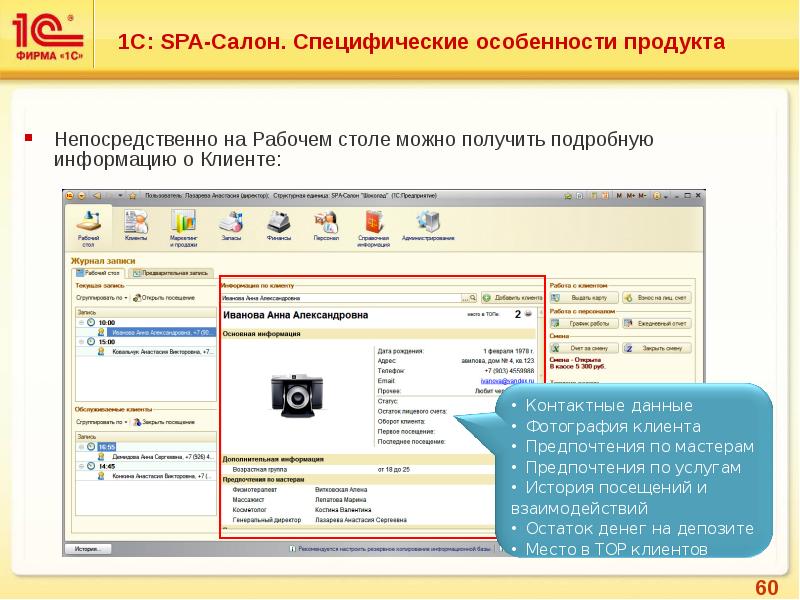
Task: Open the Администрирование section icon
Action: coord(428,222)
